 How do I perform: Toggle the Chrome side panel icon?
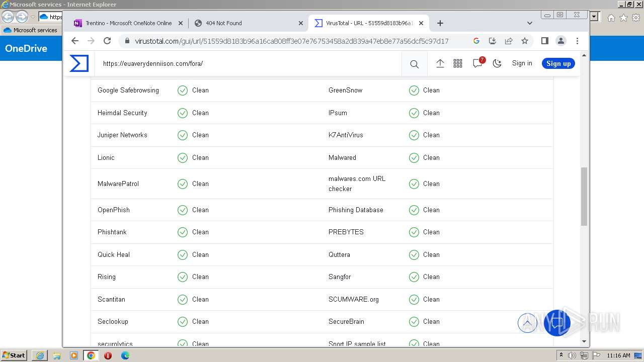pos(544,41)
